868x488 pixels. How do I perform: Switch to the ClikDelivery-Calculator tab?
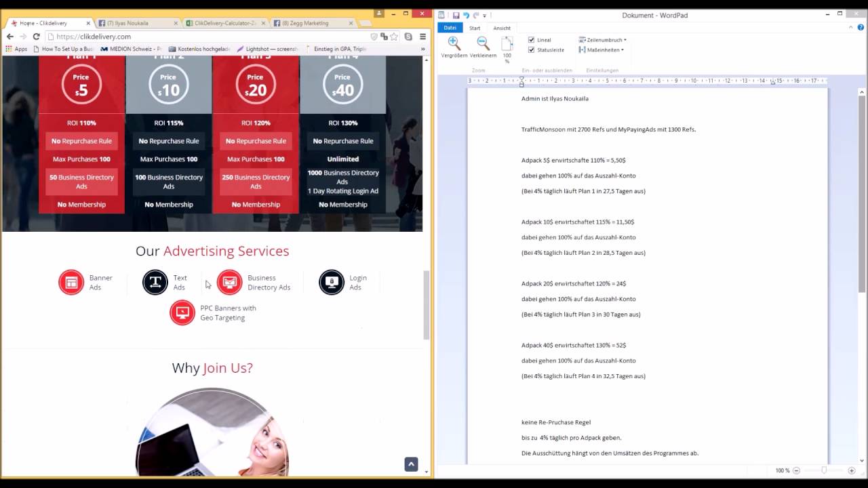coord(224,23)
